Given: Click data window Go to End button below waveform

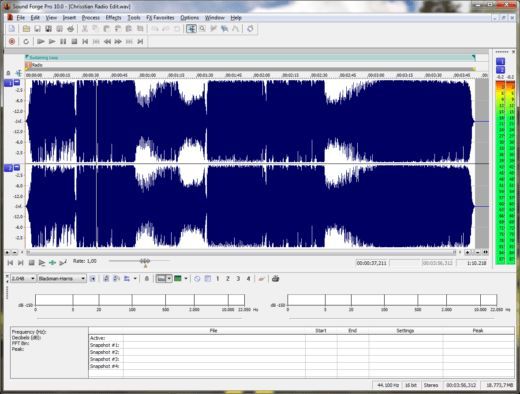Looking at the screenshot, I should click(x=21, y=263).
